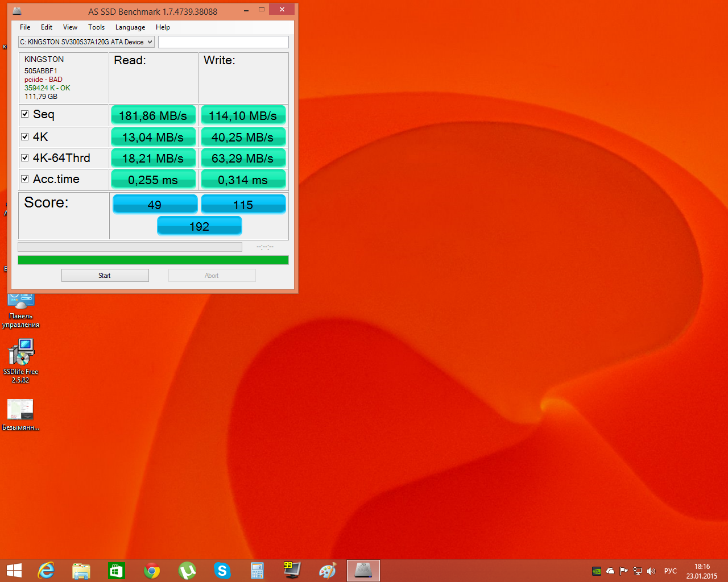
Task: Click the KINGSTON drive name label
Action: coord(44,59)
